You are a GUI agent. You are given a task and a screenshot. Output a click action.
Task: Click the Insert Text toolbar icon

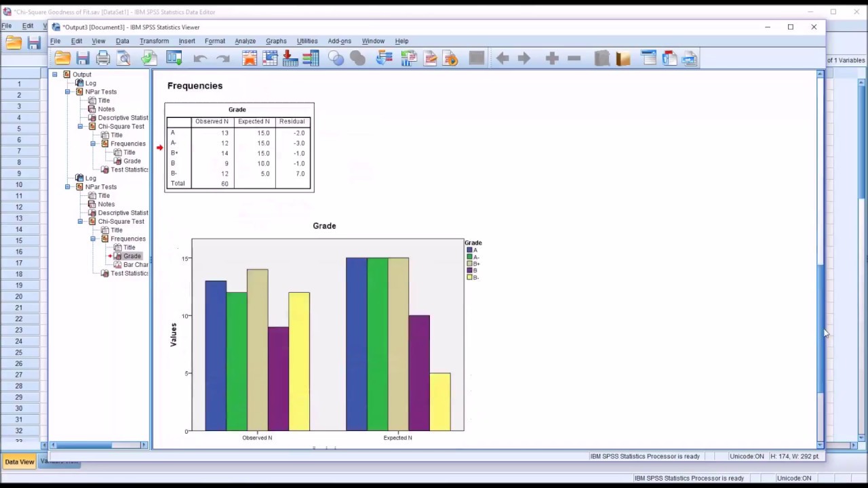[x=690, y=58]
